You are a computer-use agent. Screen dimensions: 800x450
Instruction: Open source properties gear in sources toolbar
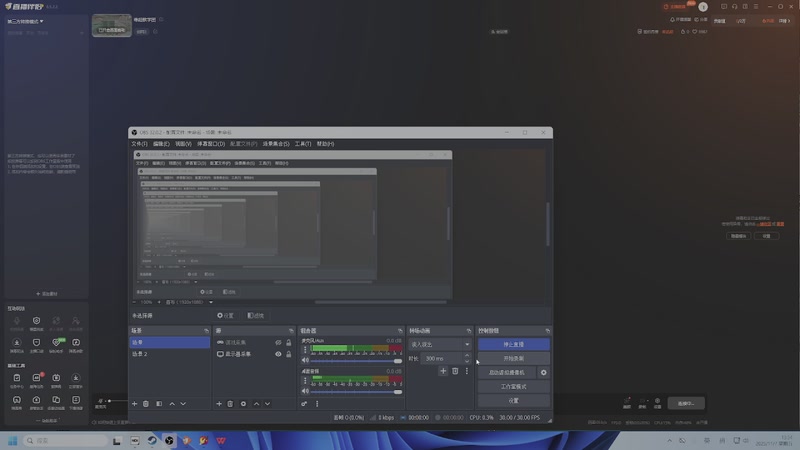[243, 404]
